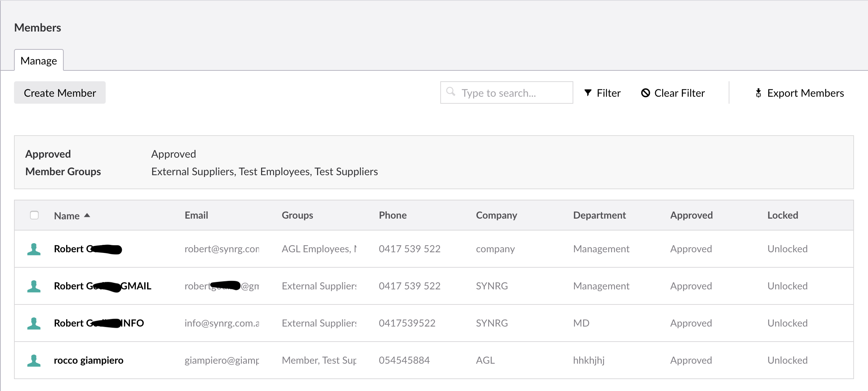Open the Robert member ending in GMAIL

click(x=103, y=286)
